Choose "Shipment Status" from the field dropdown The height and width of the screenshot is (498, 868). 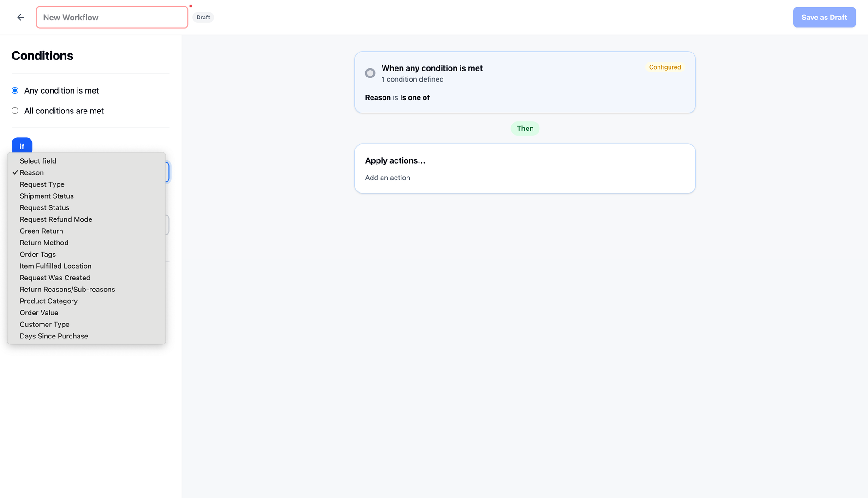click(46, 196)
